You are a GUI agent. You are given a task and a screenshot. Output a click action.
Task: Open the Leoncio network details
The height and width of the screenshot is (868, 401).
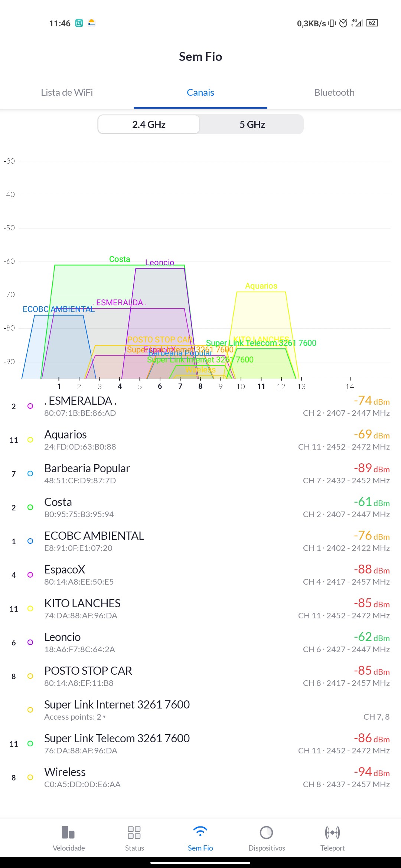pyautogui.click(x=200, y=642)
